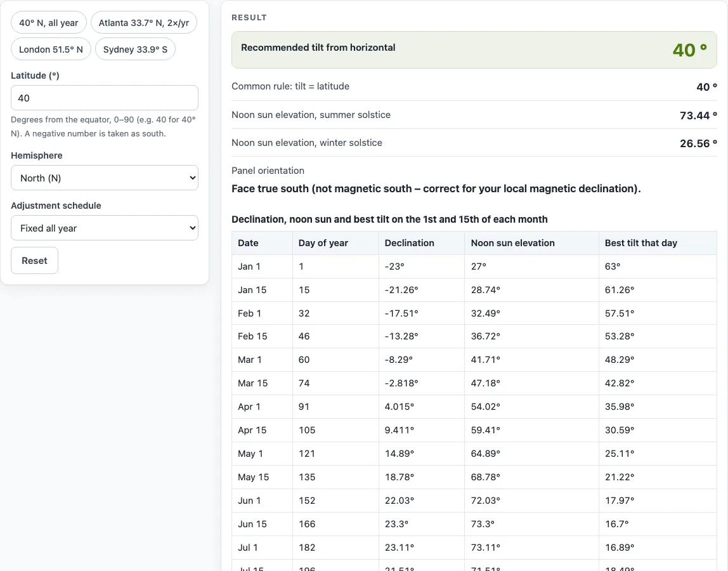This screenshot has width=728, height=571.
Task: Click the recommended tilt value 40 °
Action: tap(689, 49)
